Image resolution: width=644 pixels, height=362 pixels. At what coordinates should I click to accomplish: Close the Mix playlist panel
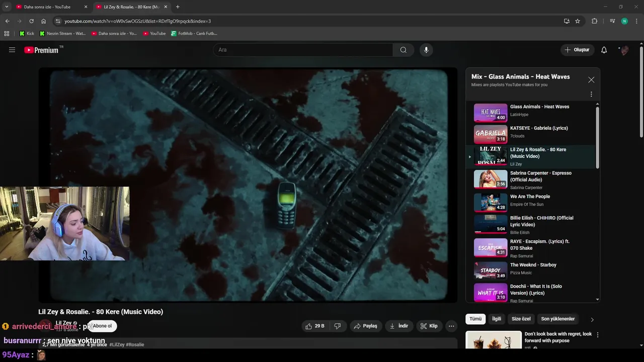[x=591, y=80]
